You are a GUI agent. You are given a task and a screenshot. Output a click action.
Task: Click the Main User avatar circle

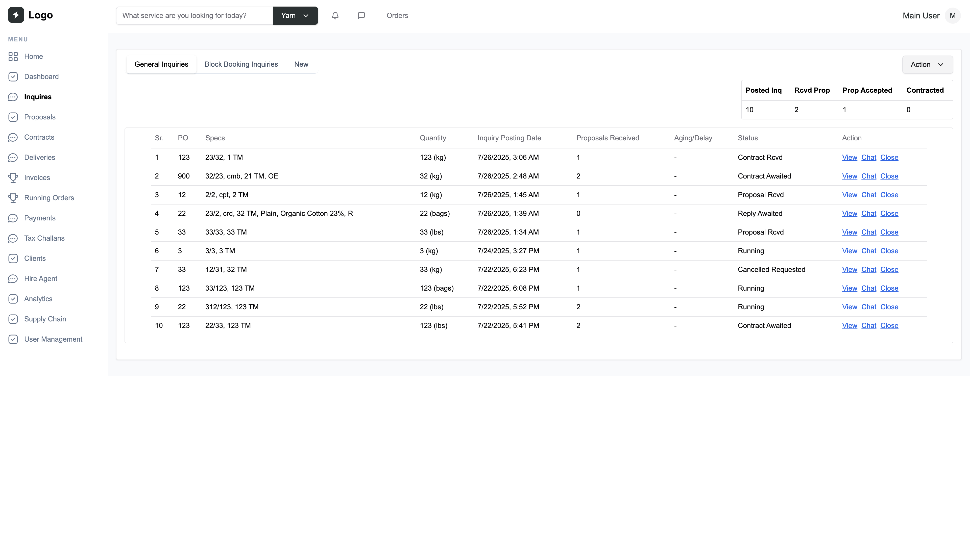pyautogui.click(x=952, y=15)
